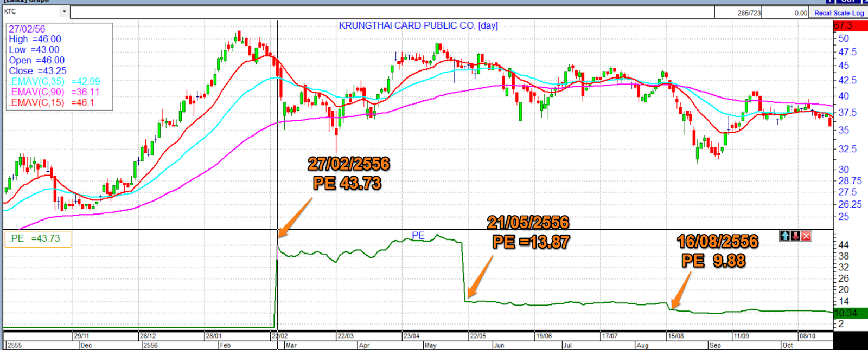Viewport: 868px width, 350px height.
Task: Click the Jul month label on the axis
Action: [x=567, y=346]
